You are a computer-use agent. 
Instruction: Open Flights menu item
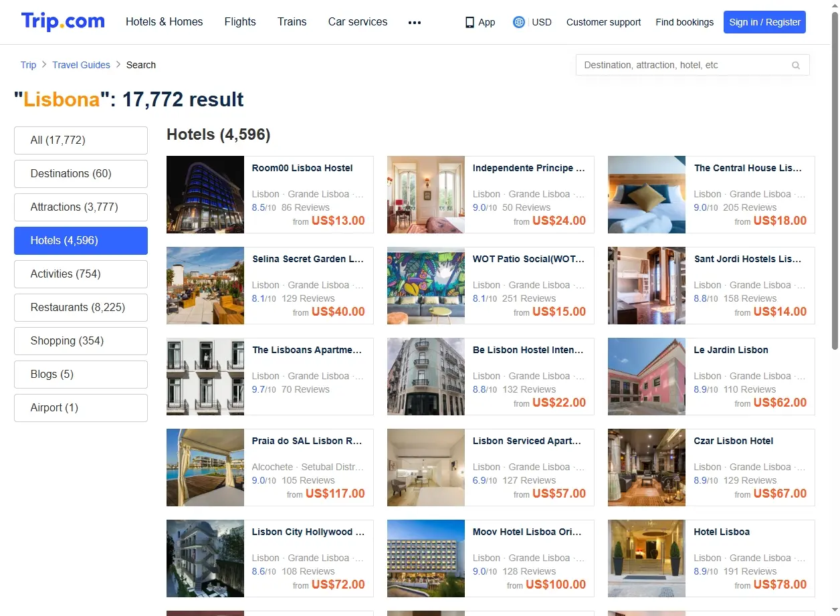click(x=240, y=21)
